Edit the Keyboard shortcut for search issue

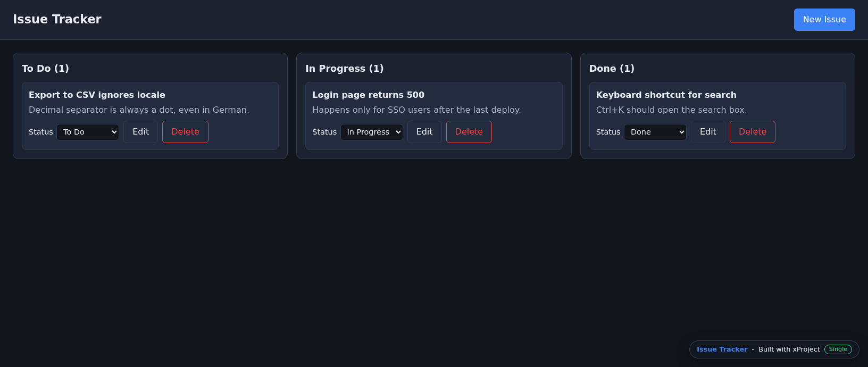pyautogui.click(x=708, y=132)
